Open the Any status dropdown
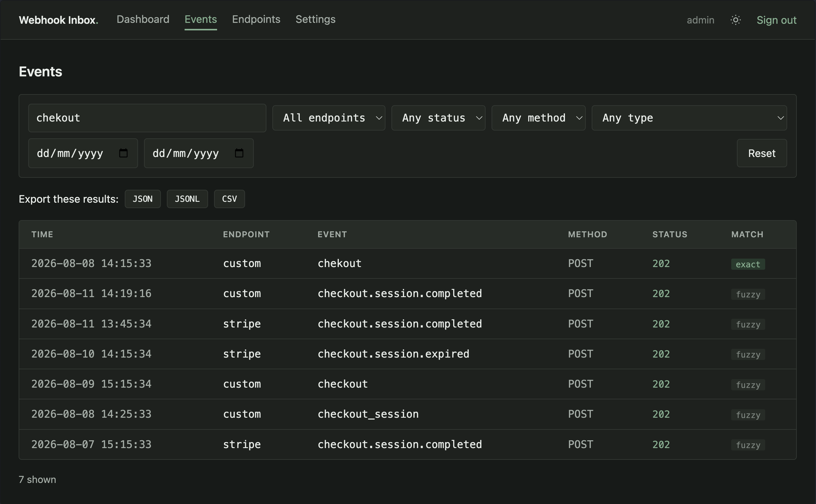Viewport: 816px width, 504px height. (x=438, y=118)
